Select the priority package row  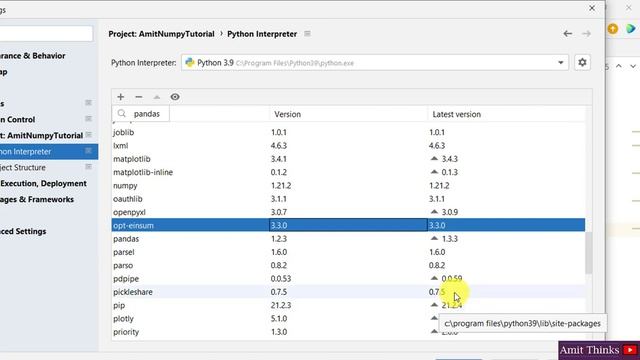[348, 332]
